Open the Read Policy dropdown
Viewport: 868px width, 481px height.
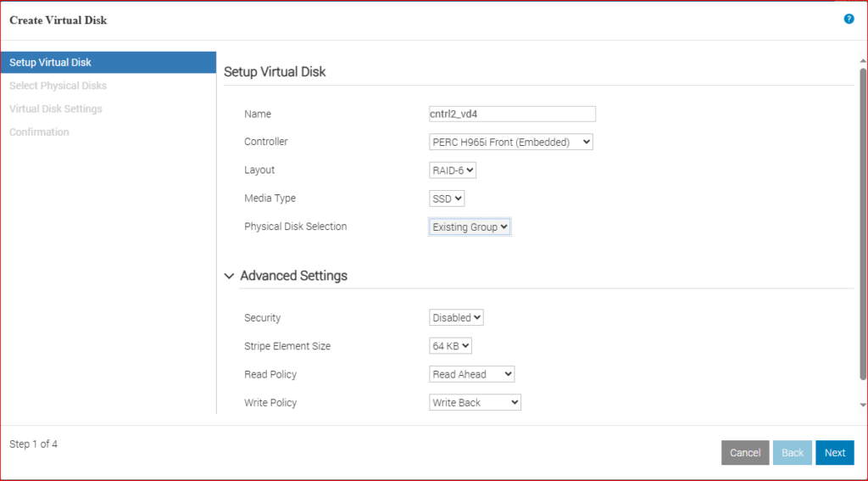click(x=471, y=374)
